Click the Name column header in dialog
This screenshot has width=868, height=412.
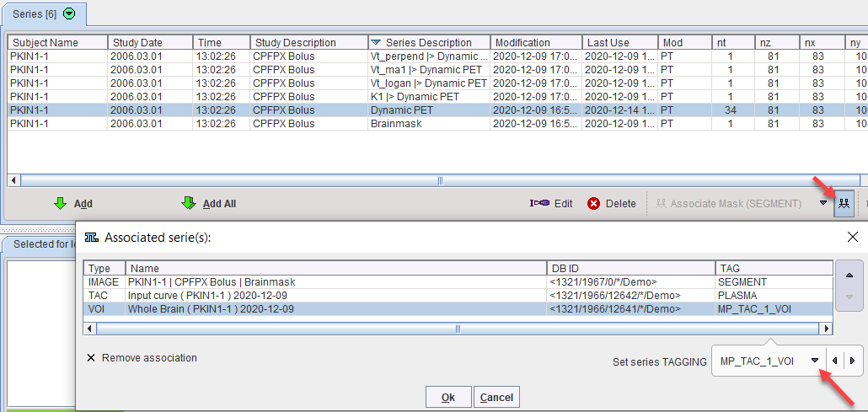[336, 269]
